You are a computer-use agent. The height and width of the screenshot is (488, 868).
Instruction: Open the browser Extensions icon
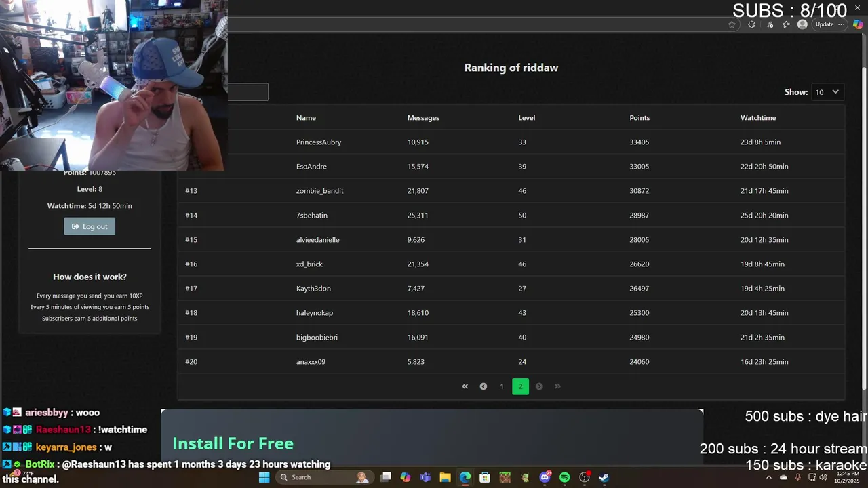(x=751, y=24)
